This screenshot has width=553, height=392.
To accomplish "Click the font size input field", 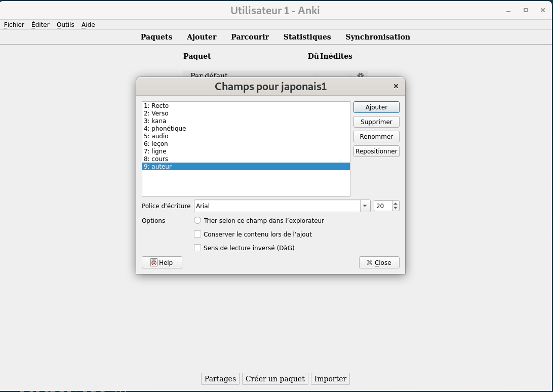I will click(x=382, y=206).
